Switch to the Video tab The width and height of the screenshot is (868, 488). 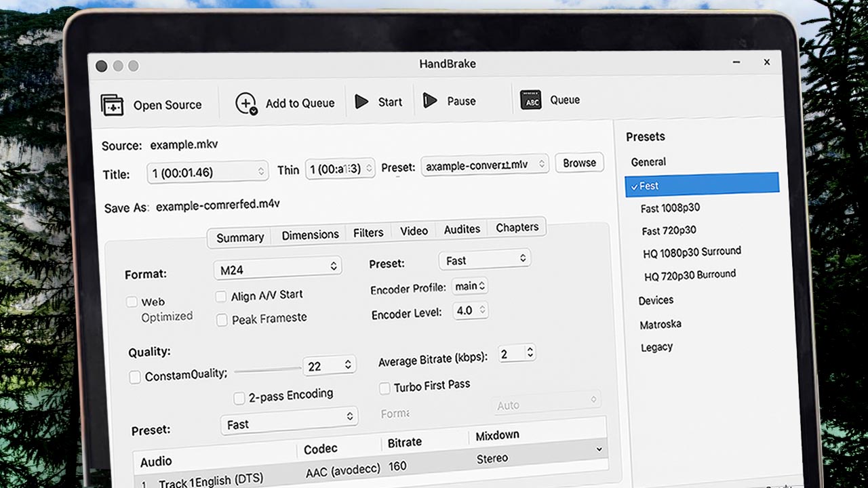click(x=414, y=230)
